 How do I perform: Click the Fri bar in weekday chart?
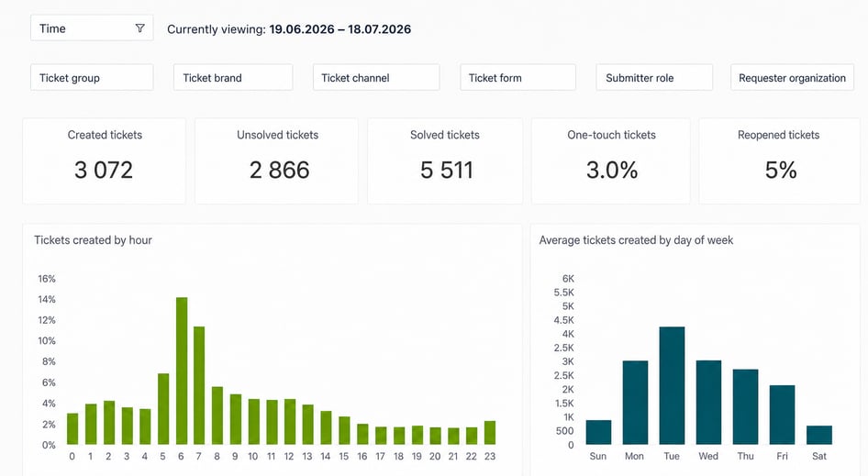782,415
